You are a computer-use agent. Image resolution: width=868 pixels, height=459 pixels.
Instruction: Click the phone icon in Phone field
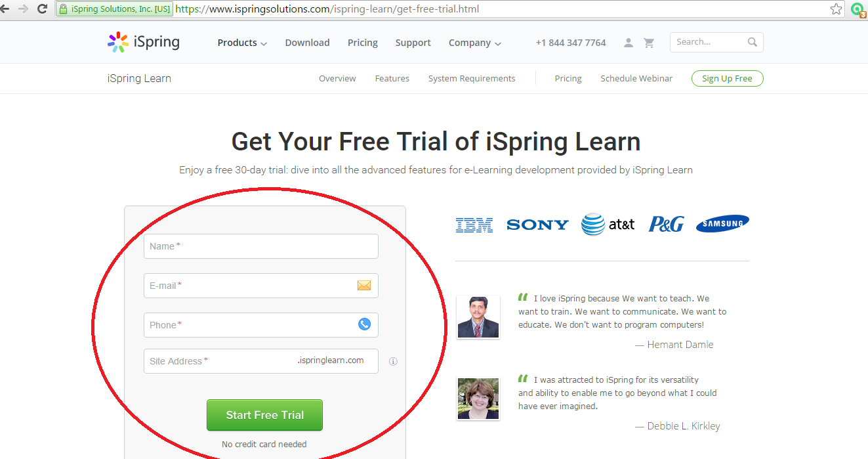click(364, 324)
